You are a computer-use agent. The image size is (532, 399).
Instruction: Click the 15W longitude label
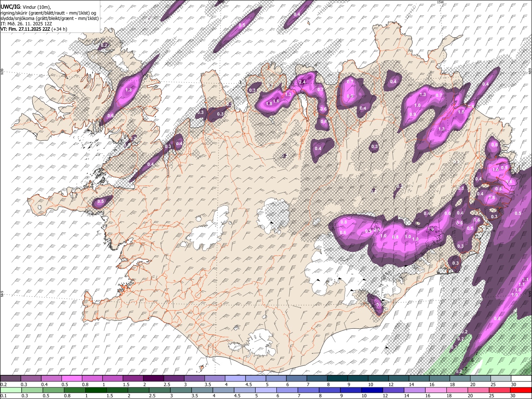441,2
